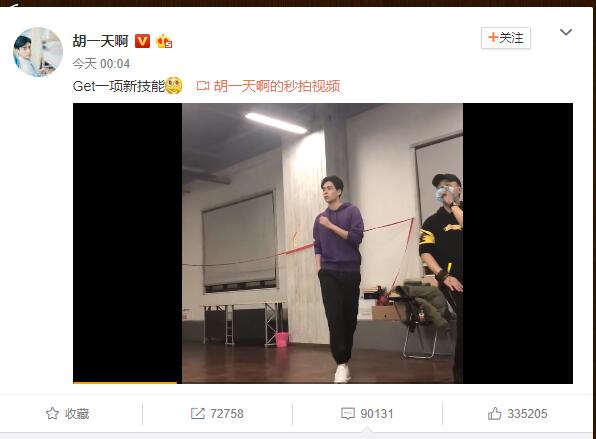The image size is (596, 439).
Task: Click the star favorite icon
Action: point(52,414)
